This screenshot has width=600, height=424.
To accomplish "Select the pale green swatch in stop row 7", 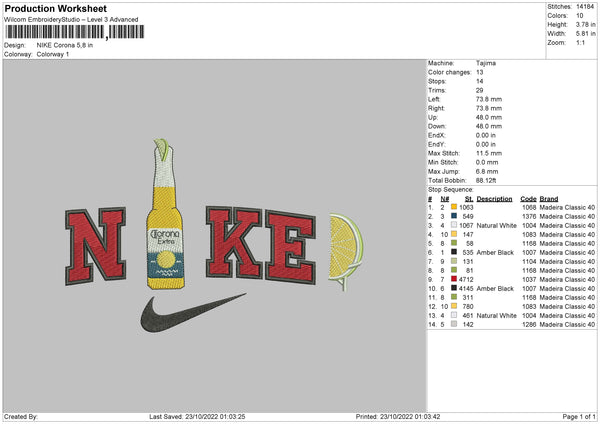I will coord(454,261).
